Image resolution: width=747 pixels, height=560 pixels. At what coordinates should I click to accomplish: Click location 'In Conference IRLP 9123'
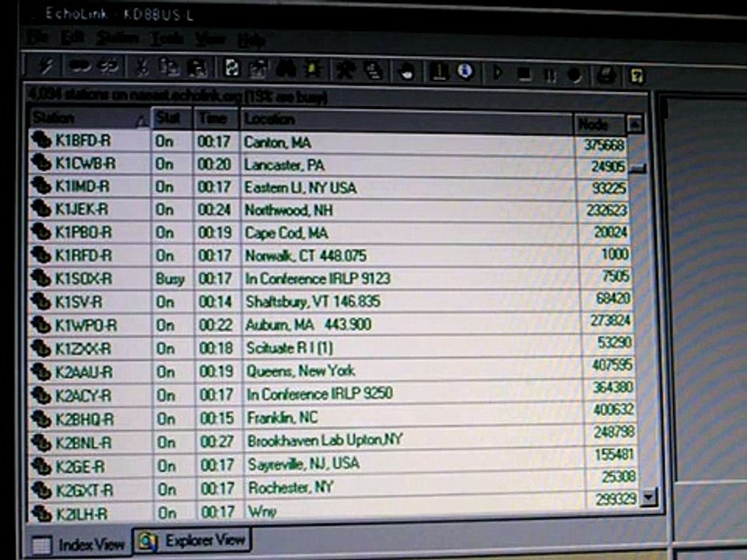tap(317, 278)
